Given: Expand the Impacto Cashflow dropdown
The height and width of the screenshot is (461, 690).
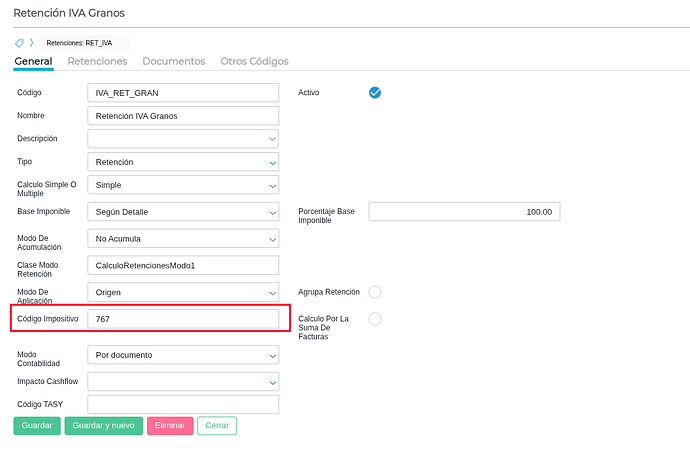Looking at the screenshot, I should (271, 382).
